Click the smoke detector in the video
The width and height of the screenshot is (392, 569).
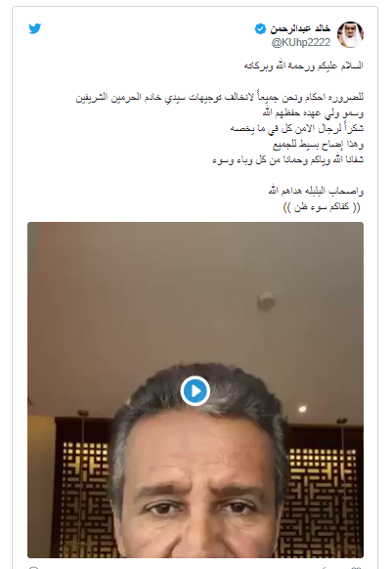pos(266,301)
